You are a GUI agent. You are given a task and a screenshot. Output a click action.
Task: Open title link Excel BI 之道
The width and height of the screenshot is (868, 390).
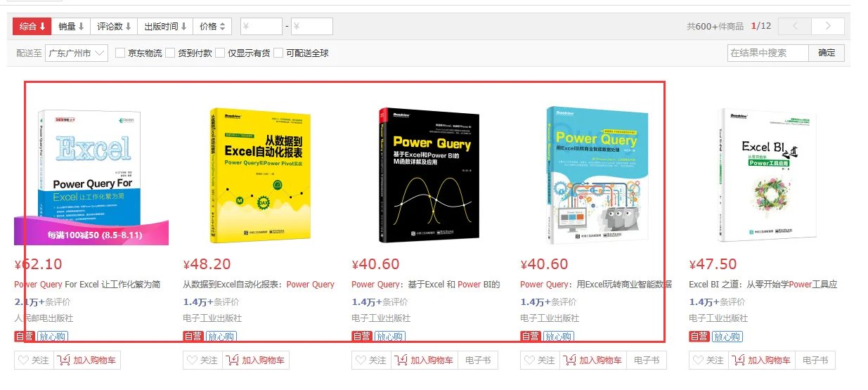tap(763, 285)
